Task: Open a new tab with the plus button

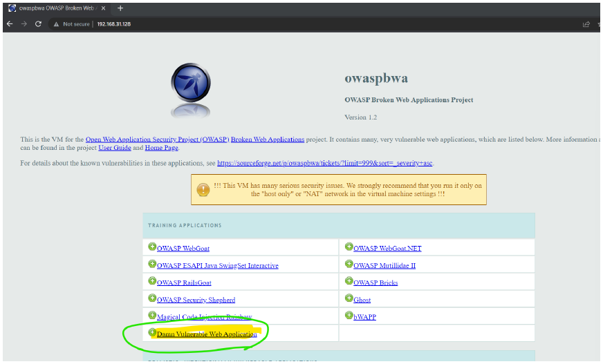Action: [120, 8]
